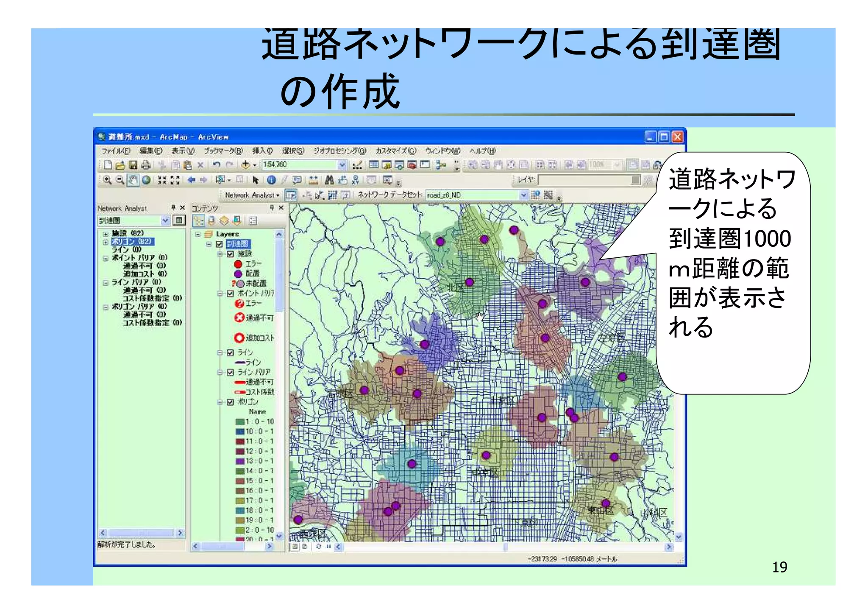The image size is (868, 614).
Task: Toggle the ライン バリア layer checkbox
Action: (x=231, y=372)
